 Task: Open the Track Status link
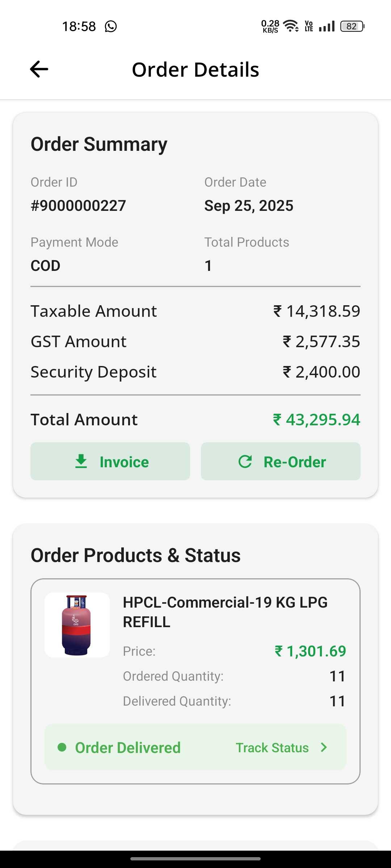coord(272,748)
